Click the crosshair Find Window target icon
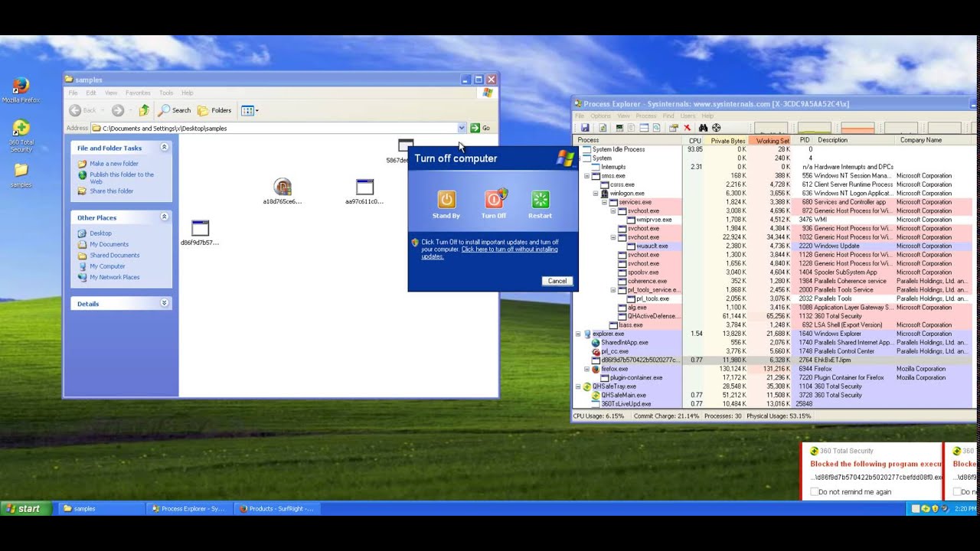This screenshot has height=551, width=980. pos(717,128)
